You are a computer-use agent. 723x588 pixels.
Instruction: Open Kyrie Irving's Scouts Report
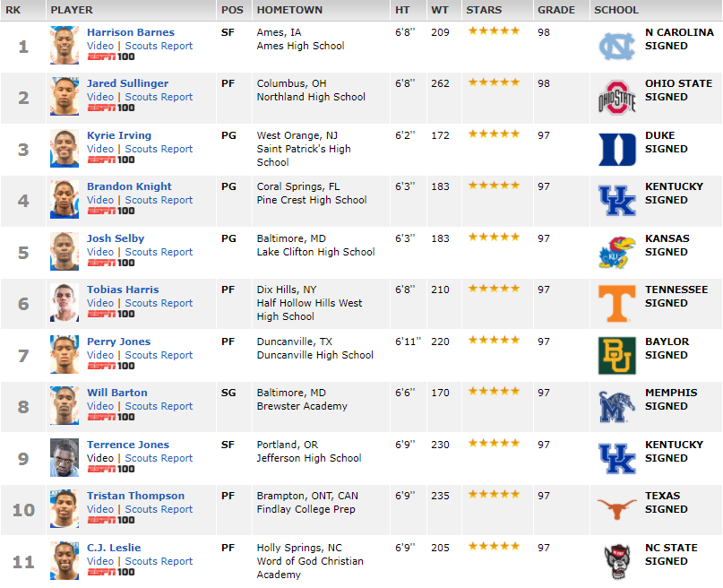coord(159,149)
